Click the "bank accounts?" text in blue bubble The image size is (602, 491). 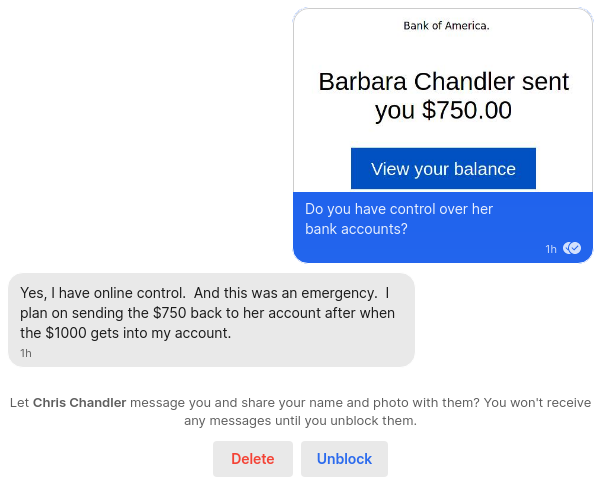point(356,229)
